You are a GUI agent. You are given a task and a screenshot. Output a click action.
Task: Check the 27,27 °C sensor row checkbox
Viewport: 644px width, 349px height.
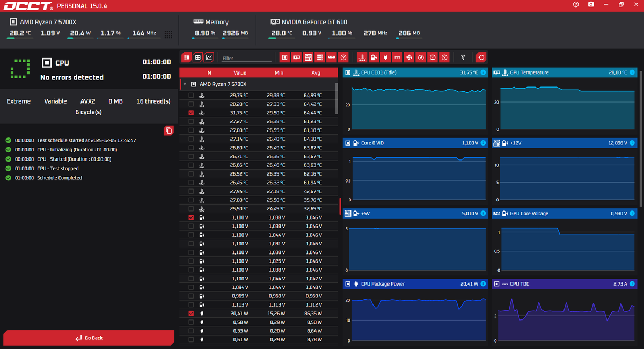click(x=191, y=122)
